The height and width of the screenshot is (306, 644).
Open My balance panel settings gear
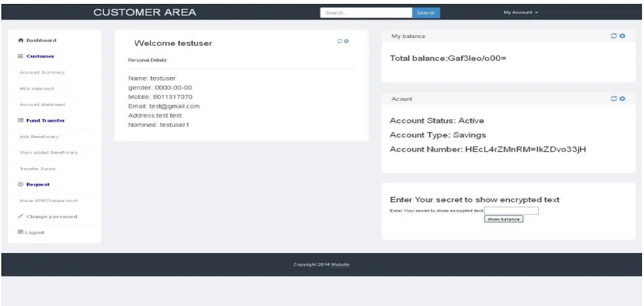tap(622, 36)
